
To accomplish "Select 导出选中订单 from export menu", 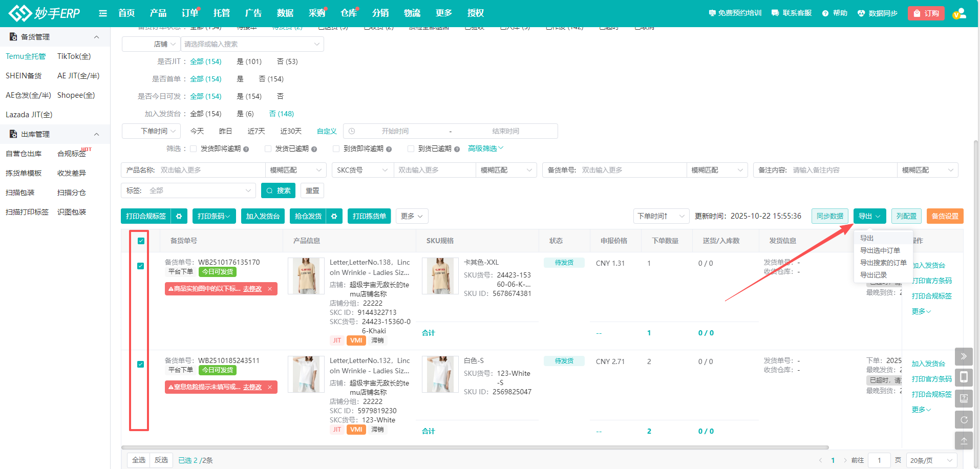I will (x=880, y=250).
